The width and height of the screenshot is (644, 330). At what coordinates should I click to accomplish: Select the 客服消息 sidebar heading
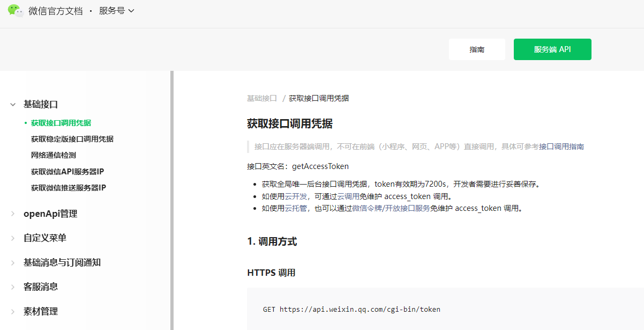41,287
